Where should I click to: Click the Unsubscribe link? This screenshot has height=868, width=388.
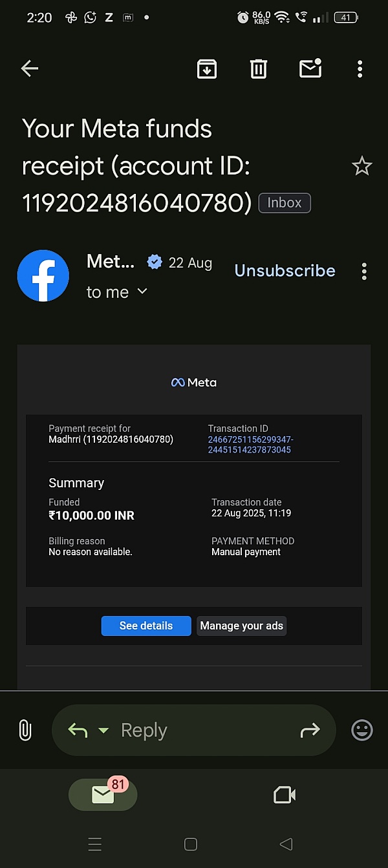pos(285,271)
